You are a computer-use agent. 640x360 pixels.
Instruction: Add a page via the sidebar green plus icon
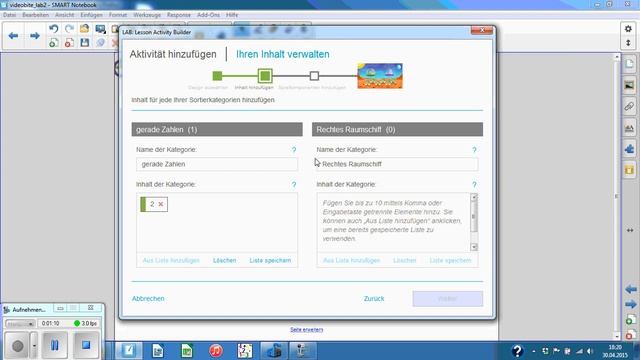point(631,320)
